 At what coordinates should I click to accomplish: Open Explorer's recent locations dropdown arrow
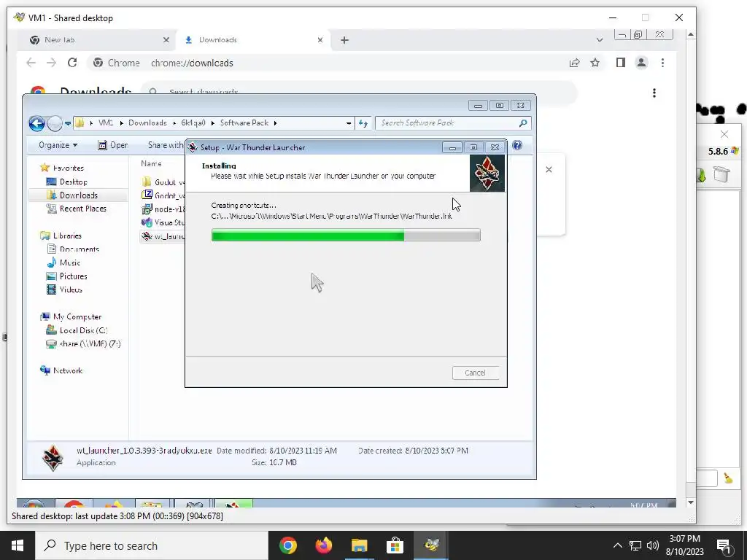[x=68, y=123]
